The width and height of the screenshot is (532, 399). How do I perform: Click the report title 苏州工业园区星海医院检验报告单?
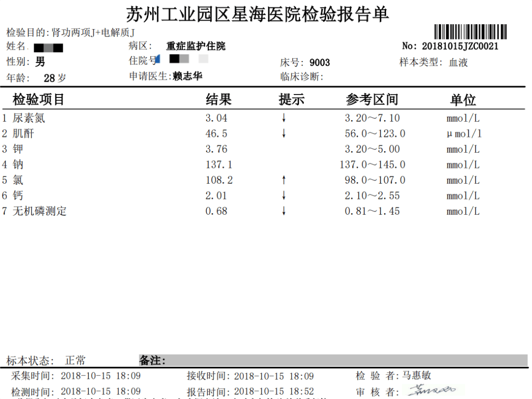(x=257, y=15)
